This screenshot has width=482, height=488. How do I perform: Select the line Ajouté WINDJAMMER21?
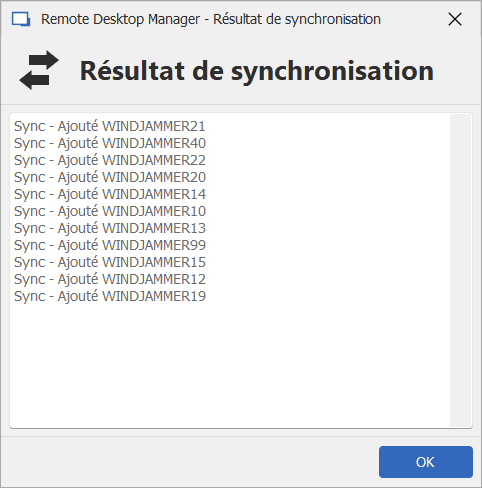click(x=110, y=126)
